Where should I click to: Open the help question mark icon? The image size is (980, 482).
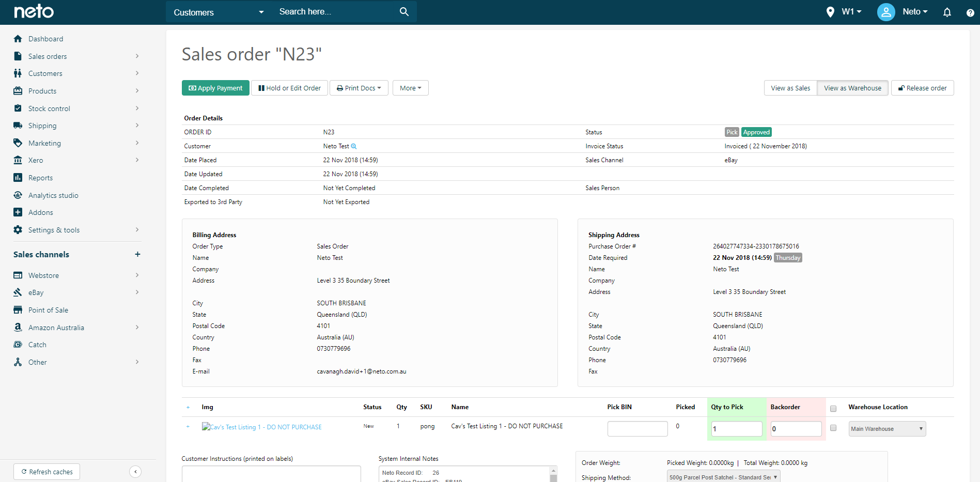970,12
